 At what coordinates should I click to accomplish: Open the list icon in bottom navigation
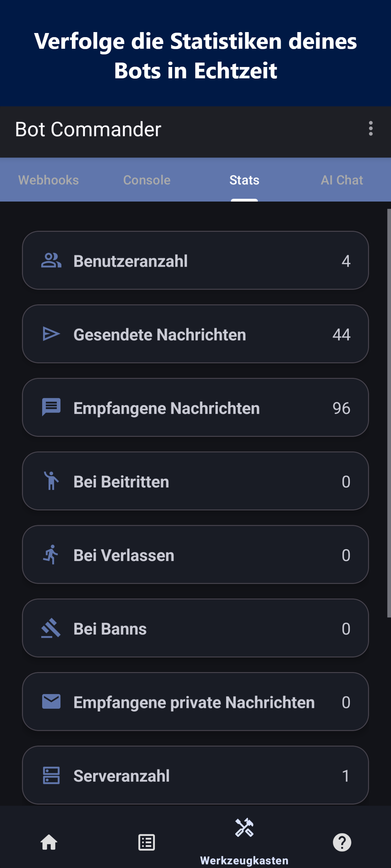pyautogui.click(x=146, y=842)
